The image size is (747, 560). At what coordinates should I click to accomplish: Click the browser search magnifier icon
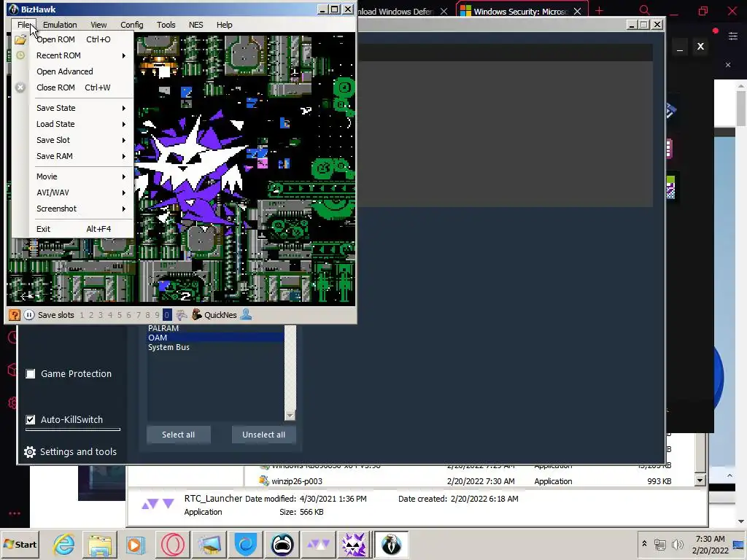point(645,10)
